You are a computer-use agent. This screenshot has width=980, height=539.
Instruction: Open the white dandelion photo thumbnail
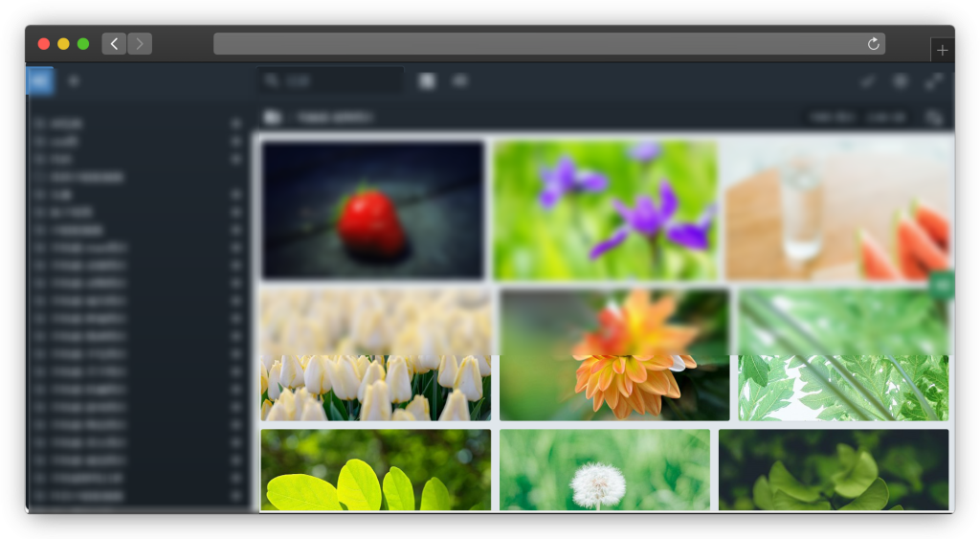click(605, 469)
